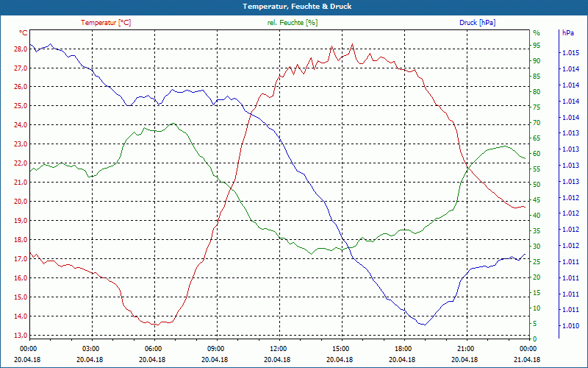The height and width of the screenshot is (368, 588).
Task: Click the 15,0 temperature tick label
Action: coord(19,297)
